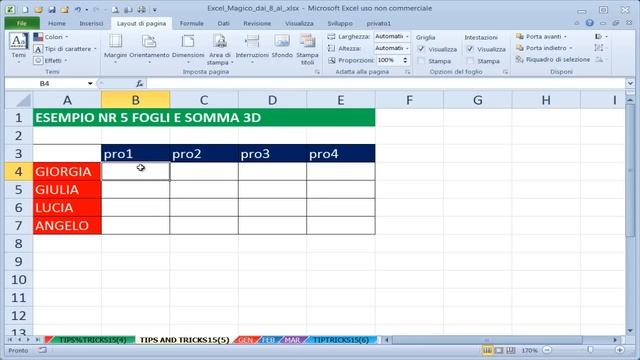Switch to the Revisione ribbon tab

pyautogui.click(x=257, y=24)
